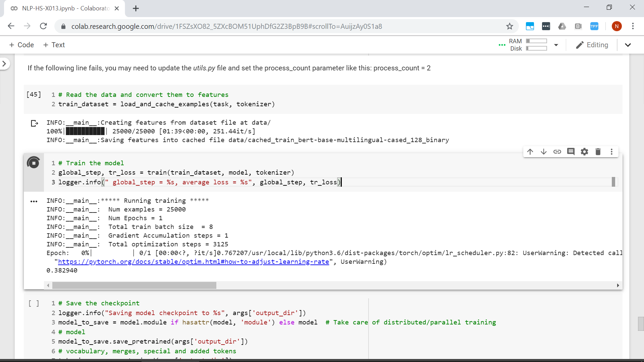Add a comment to the cell
This screenshot has width=644, height=362.
pos(571,152)
